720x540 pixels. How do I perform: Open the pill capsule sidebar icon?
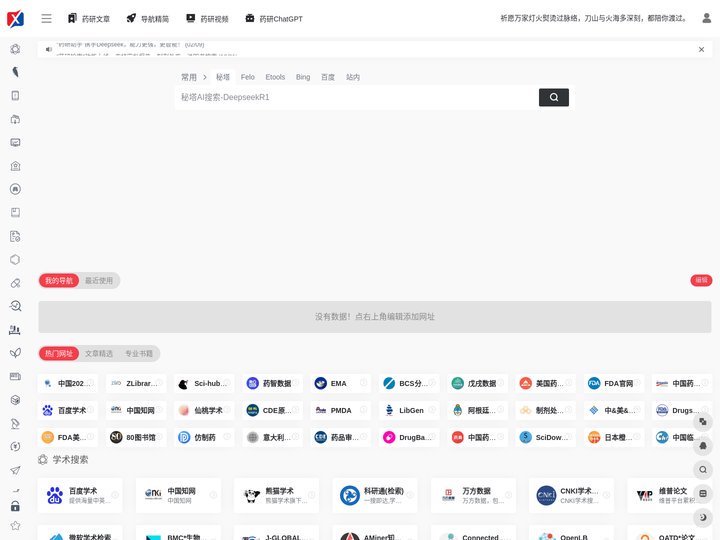point(15,283)
